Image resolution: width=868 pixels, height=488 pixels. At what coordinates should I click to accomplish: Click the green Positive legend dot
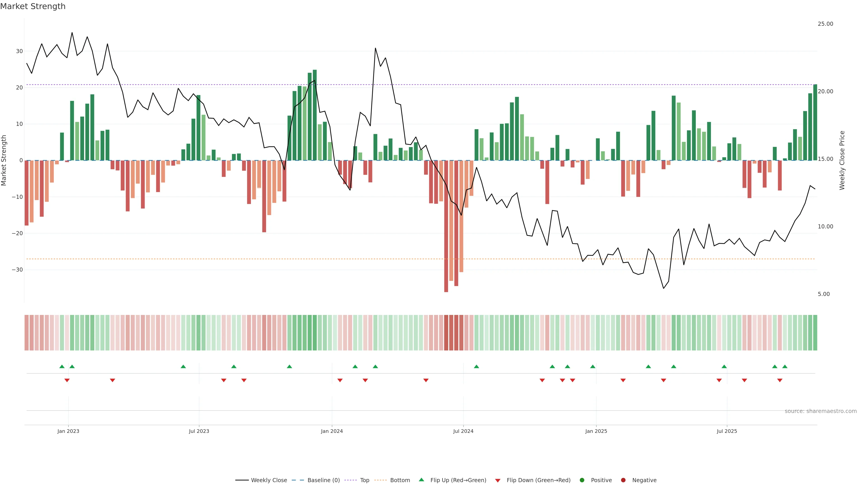(x=582, y=480)
